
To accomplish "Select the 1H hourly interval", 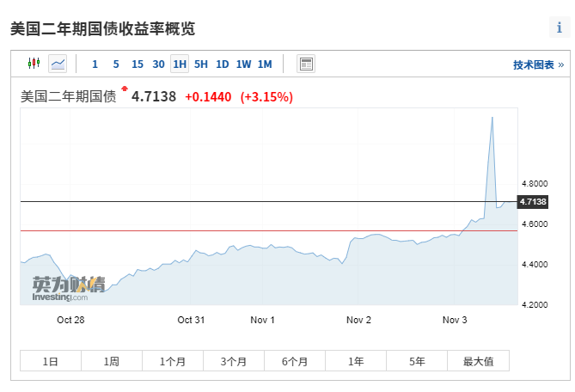I will pos(180,64).
